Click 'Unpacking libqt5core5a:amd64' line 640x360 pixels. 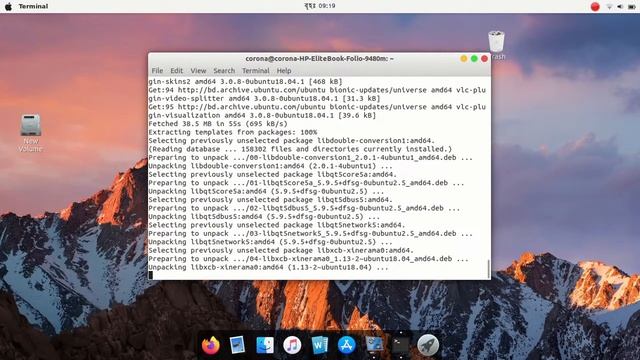(x=266, y=191)
